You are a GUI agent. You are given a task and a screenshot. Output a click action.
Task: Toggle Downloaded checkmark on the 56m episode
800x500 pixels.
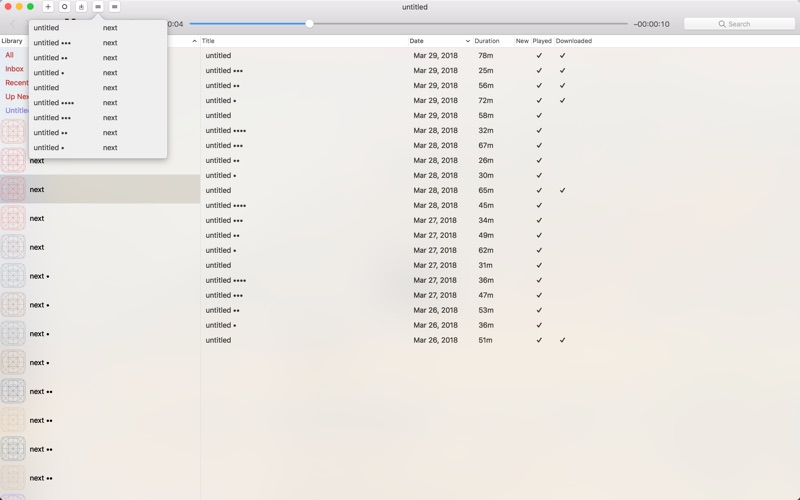(x=562, y=86)
